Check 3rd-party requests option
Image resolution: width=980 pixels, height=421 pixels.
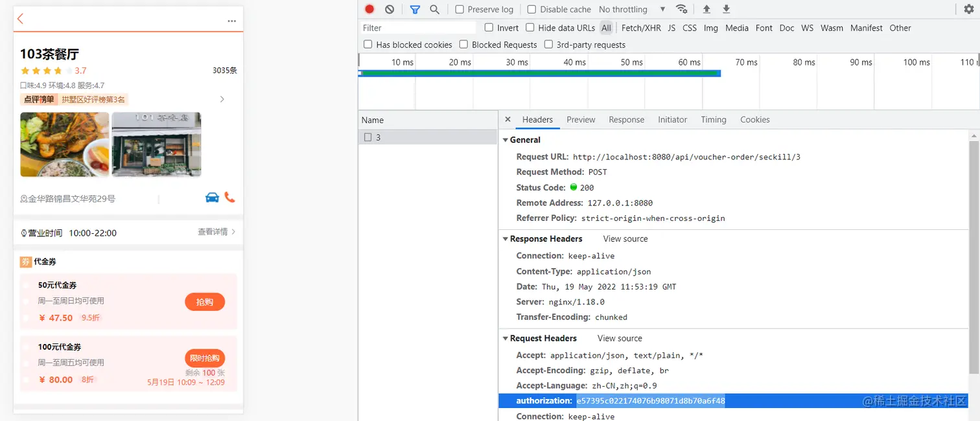pos(548,44)
